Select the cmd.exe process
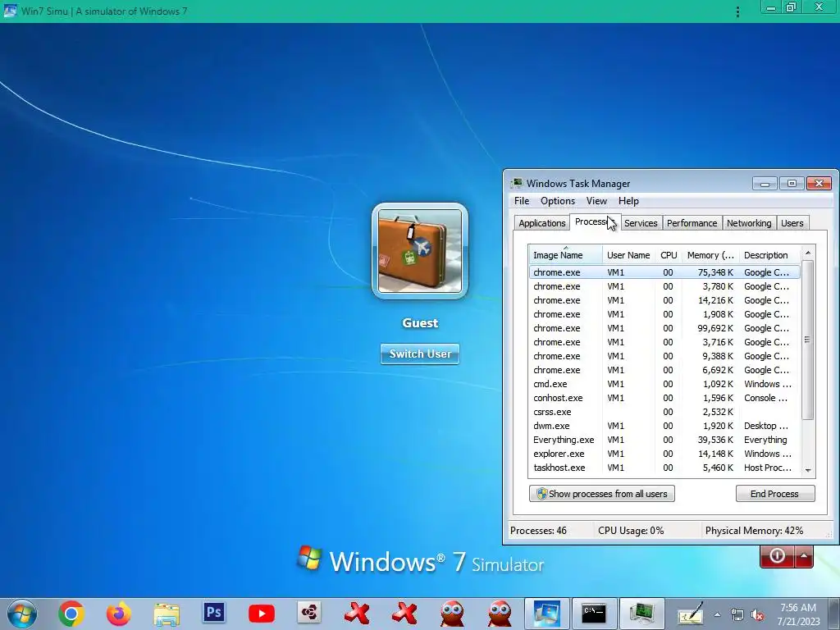 (664, 384)
